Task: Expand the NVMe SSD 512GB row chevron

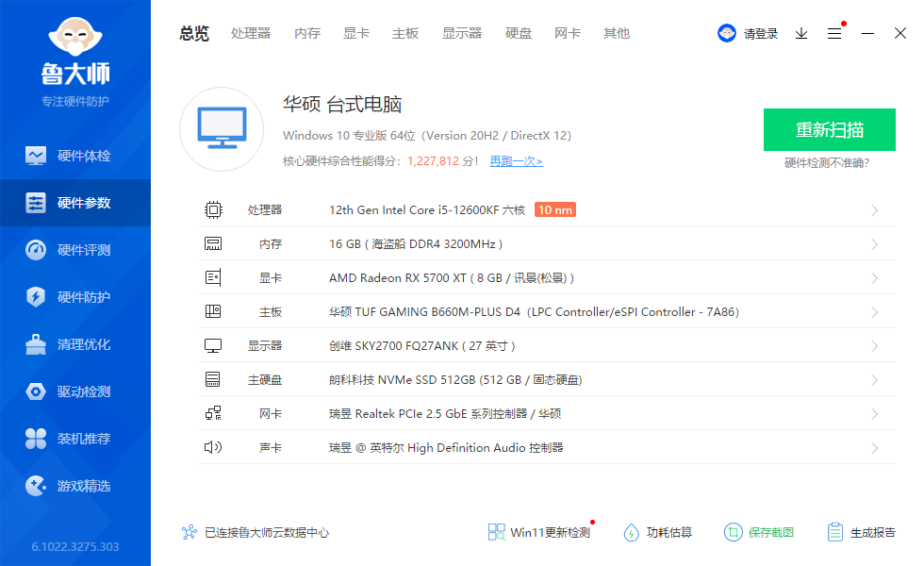Action: pos(875,380)
